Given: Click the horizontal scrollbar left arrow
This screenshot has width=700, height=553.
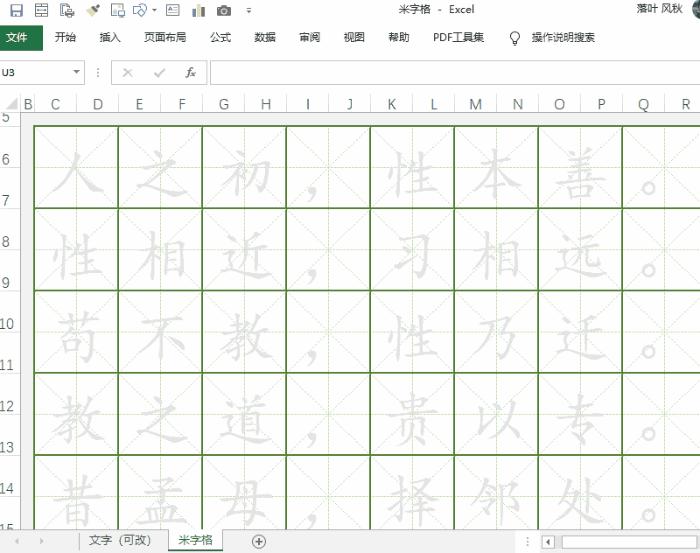Looking at the screenshot, I should [548, 542].
